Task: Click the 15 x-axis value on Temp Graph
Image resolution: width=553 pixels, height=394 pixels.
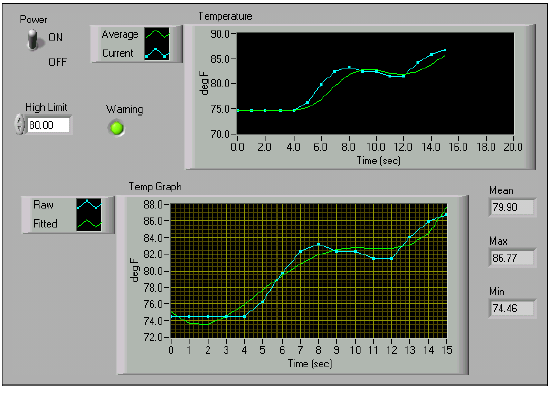Action: click(447, 350)
